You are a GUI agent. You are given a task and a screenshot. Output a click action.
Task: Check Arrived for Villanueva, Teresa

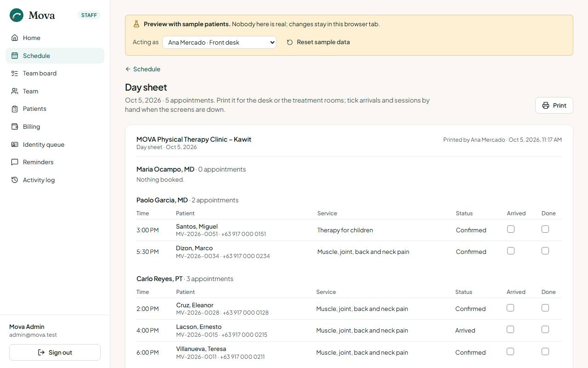click(510, 351)
